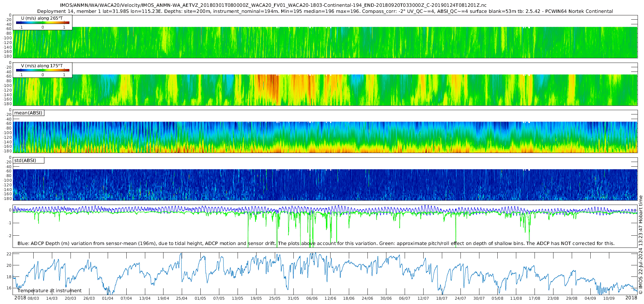The image size is (644, 304).
Task: Click the 18/07 date tick label
Action: 442,298
